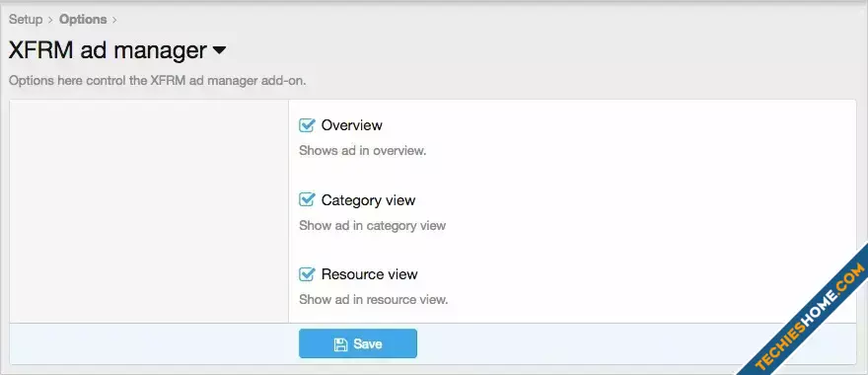868x375 pixels.
Task: Go to Setup in the breadcrumb
Action: [26, 20]
